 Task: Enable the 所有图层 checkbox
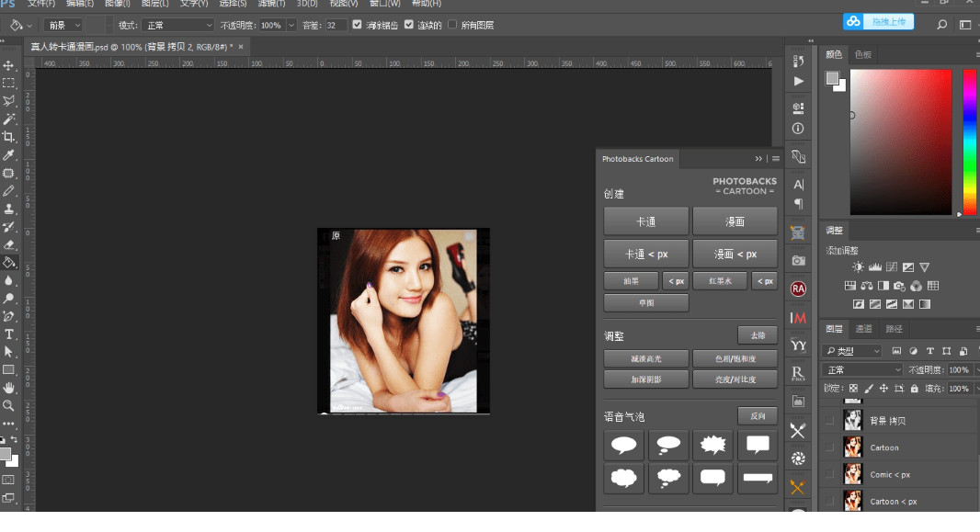point(452,25)
